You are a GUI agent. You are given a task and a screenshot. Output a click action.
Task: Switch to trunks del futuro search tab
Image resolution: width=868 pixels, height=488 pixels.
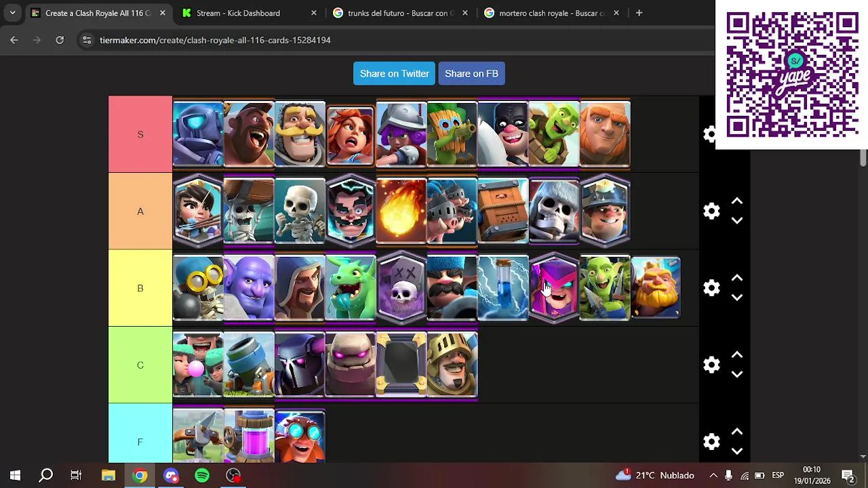[x=400, y=13]
